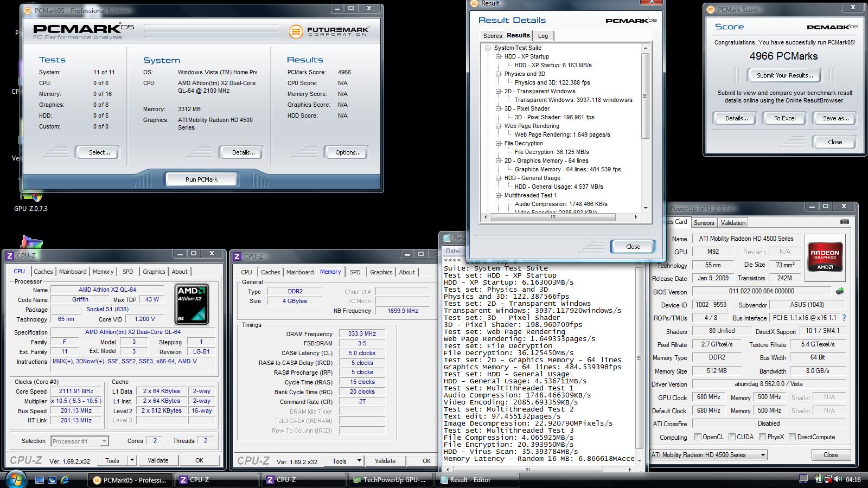
Task: Collapse the System Test Suite tree node
Action: click(x=488, y=48)
